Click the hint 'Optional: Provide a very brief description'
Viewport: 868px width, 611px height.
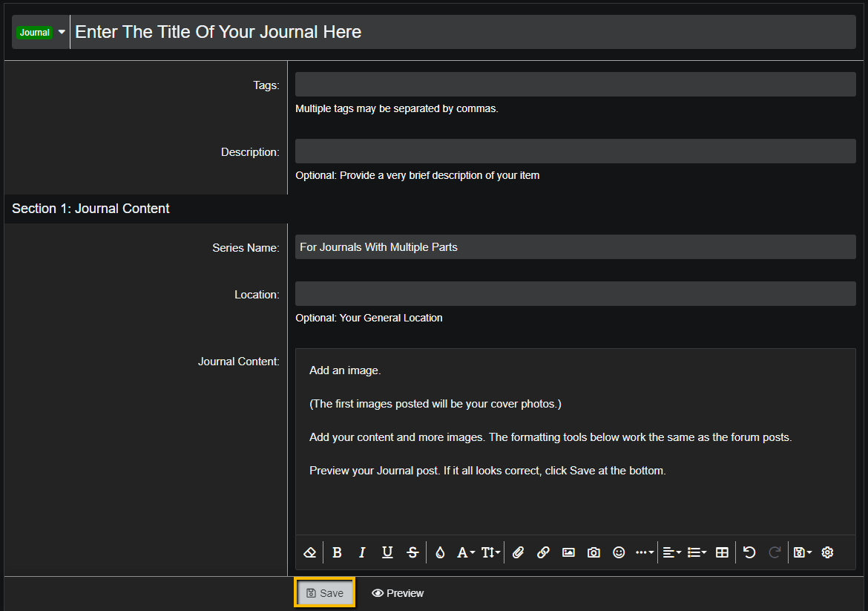click(418, 176)
